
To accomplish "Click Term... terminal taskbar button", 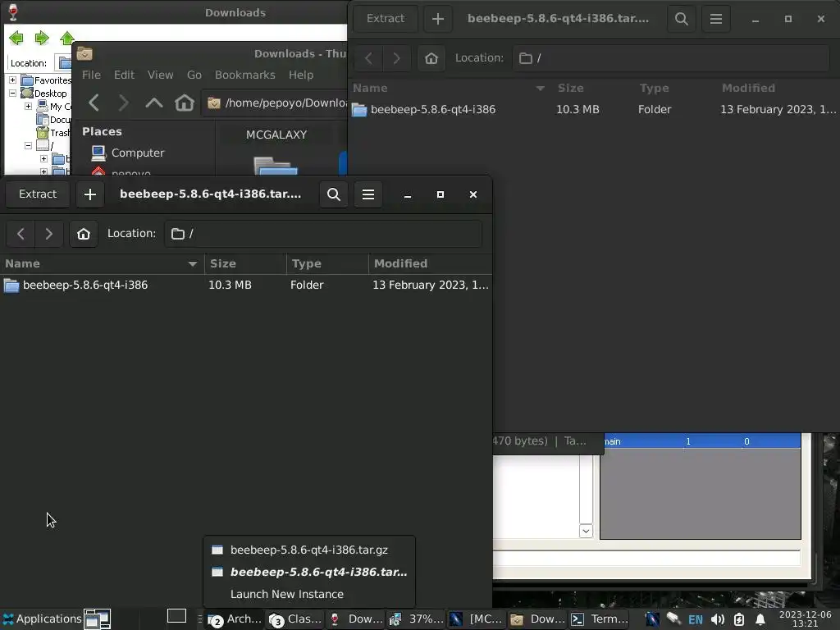I will (599, 619).
